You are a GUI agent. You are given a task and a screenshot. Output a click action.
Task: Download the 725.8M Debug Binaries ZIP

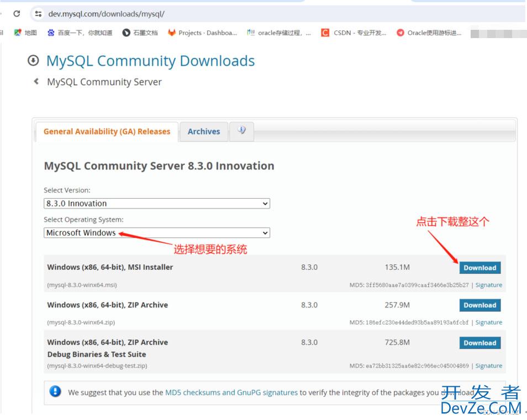click(x=480, y=343)
